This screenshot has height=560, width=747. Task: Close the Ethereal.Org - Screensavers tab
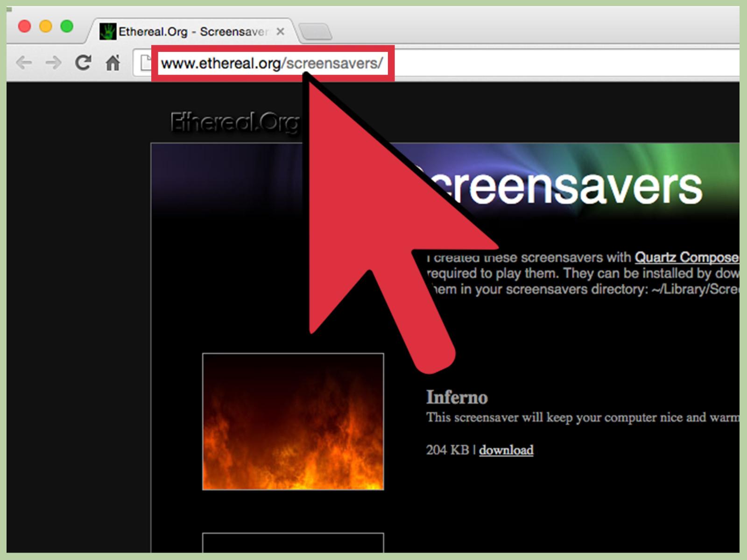pyautogui.click(x=280, y=31)
